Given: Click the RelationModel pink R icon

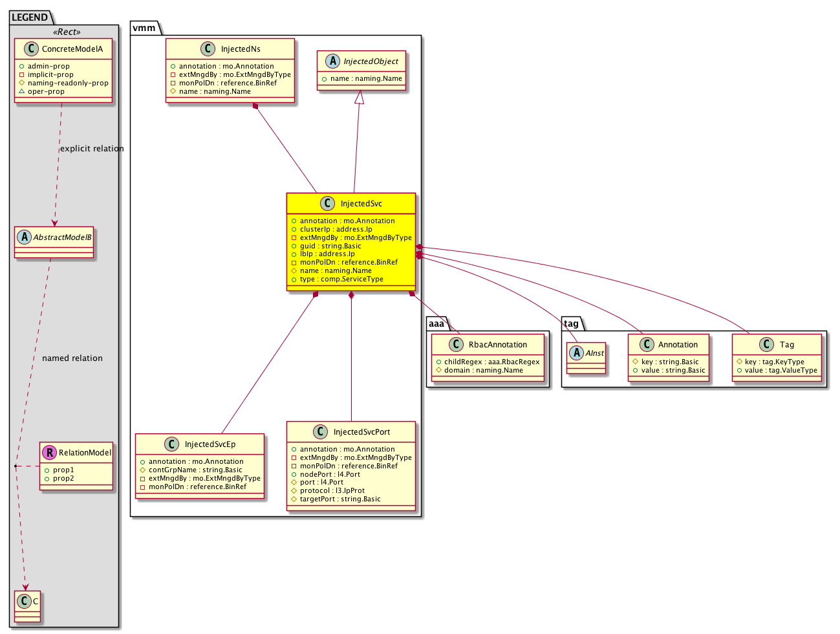Looking at the screenshot, I should (x=49, y=453).
